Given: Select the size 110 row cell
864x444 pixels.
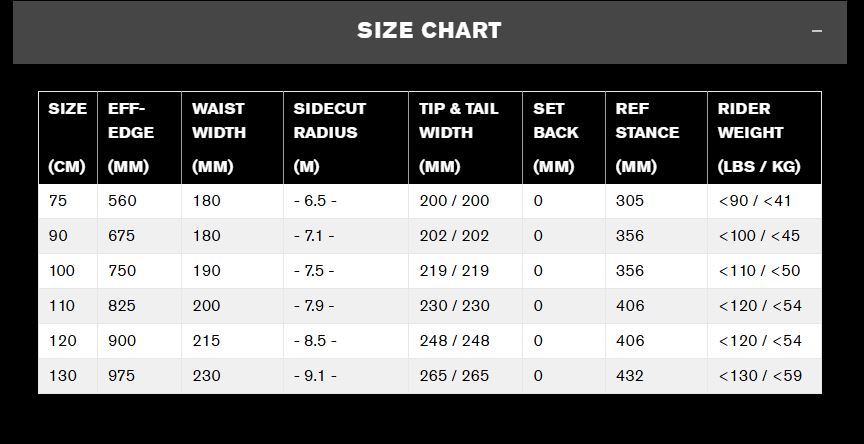Looking at the screenshot, I should [62, 306].
